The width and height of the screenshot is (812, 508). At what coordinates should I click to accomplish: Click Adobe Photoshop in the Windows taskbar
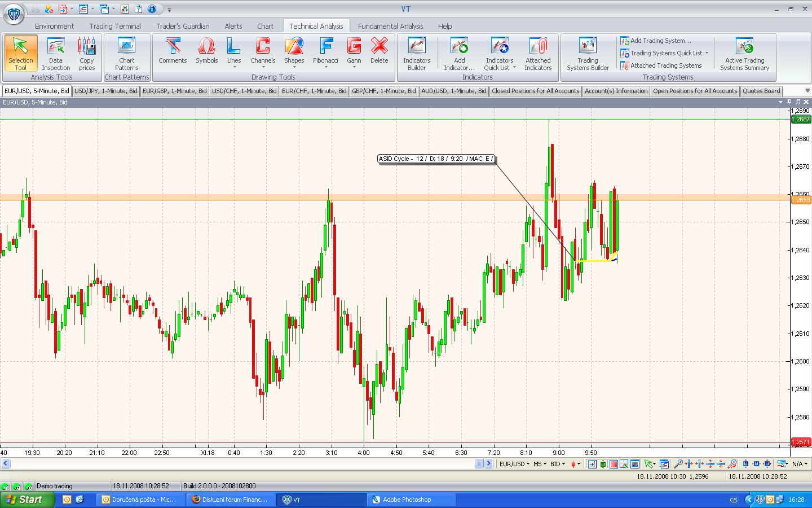point(407,500)
